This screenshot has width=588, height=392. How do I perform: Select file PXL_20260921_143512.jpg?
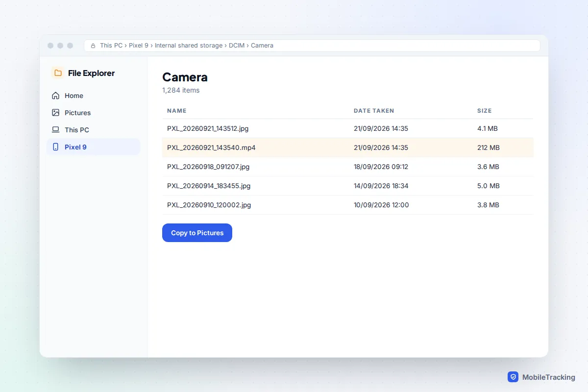point(348,128)
